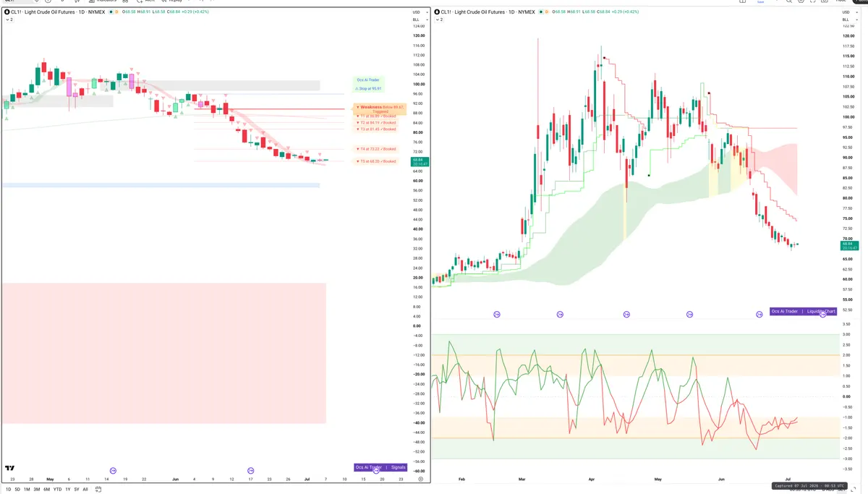Screen dimensions: 868x494
Task: Select the 3M range button
Action: (37, 489)
